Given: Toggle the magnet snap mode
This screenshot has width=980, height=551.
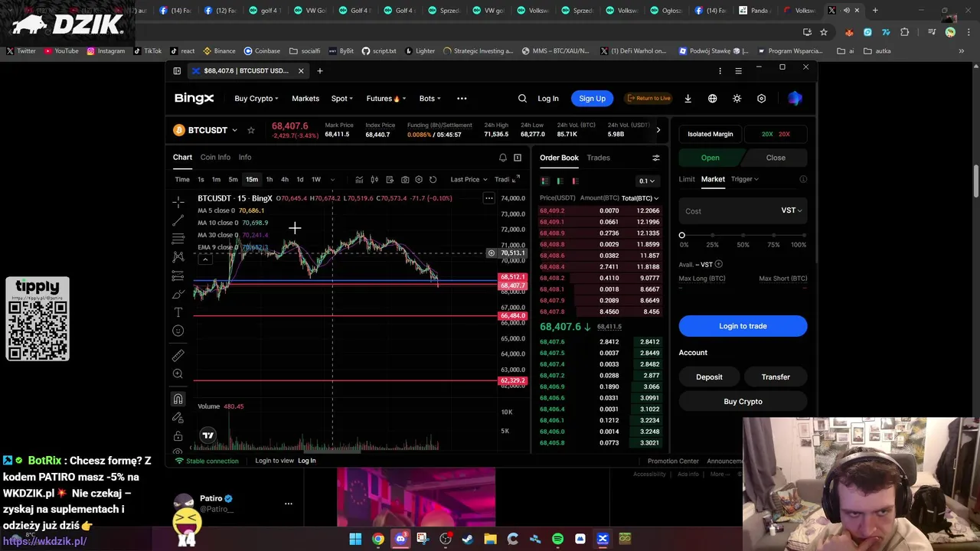Looking at the screenshot, I should pyautogui.click(x=178, y=399).
